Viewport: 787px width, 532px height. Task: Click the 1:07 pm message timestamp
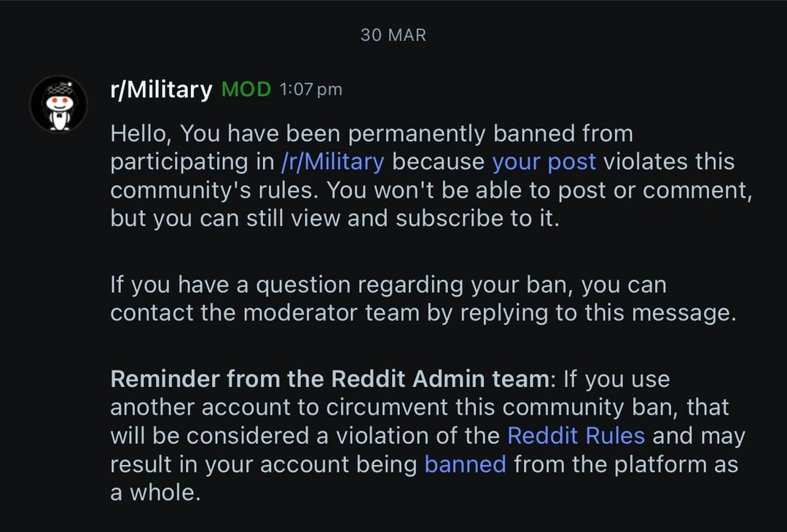tap(310, 90)
